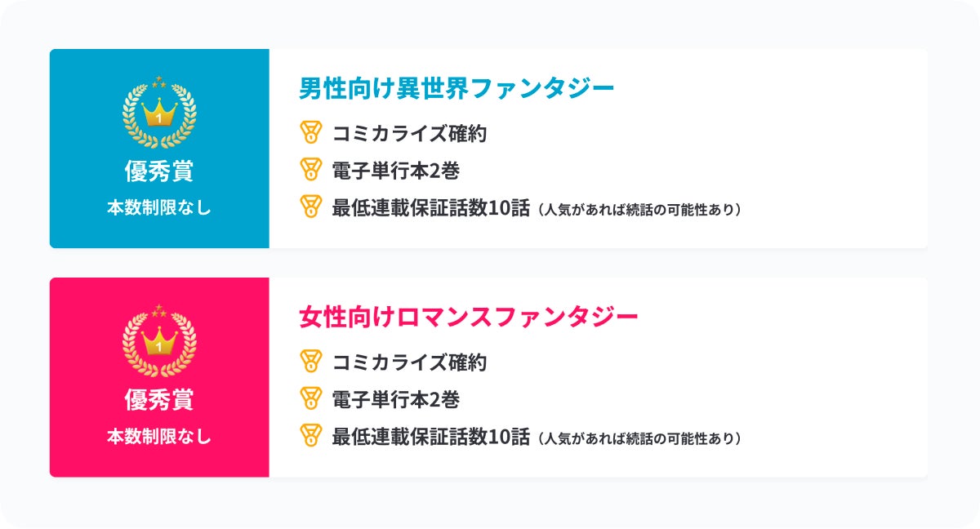Click 最低連載保証話数10話 text in the 女性向け card
The height and width of the screenshot is (529, 980).
(430, 437)
